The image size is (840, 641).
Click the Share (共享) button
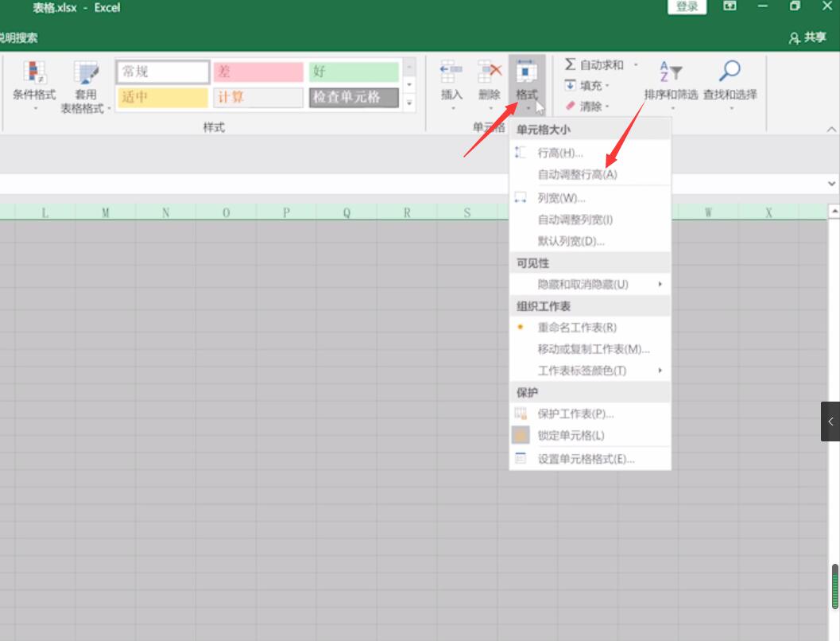click(807, 37)
